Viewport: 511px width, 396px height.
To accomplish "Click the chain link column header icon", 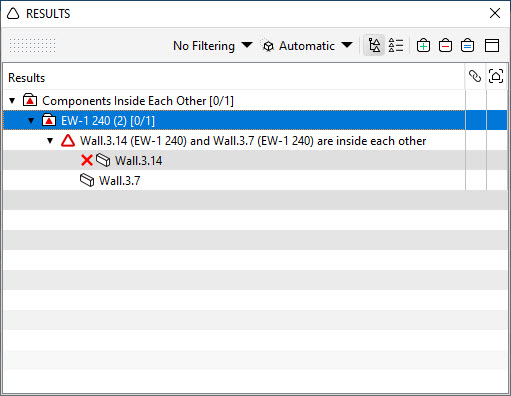I will (x=475, y=76).
